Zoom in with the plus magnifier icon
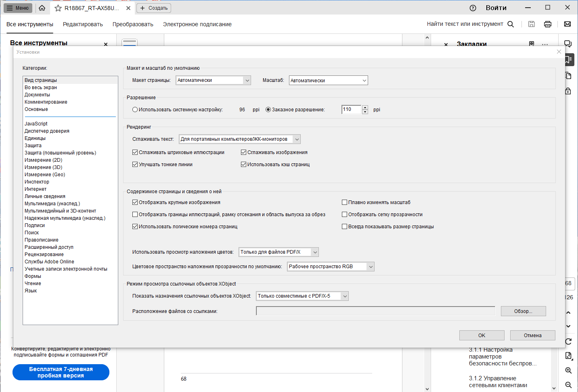Viewport: 578px width, 392px height. click(x=568, y=371)
